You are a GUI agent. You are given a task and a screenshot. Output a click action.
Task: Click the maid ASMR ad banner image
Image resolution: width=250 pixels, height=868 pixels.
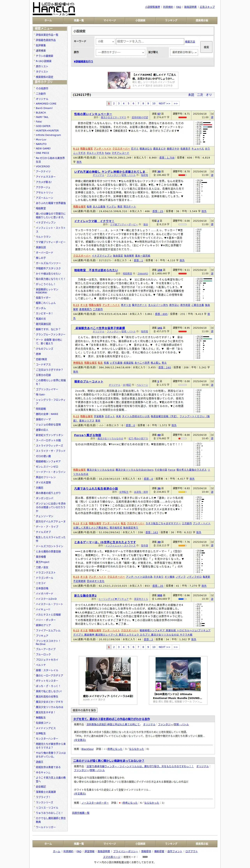(x=119, y=80)
